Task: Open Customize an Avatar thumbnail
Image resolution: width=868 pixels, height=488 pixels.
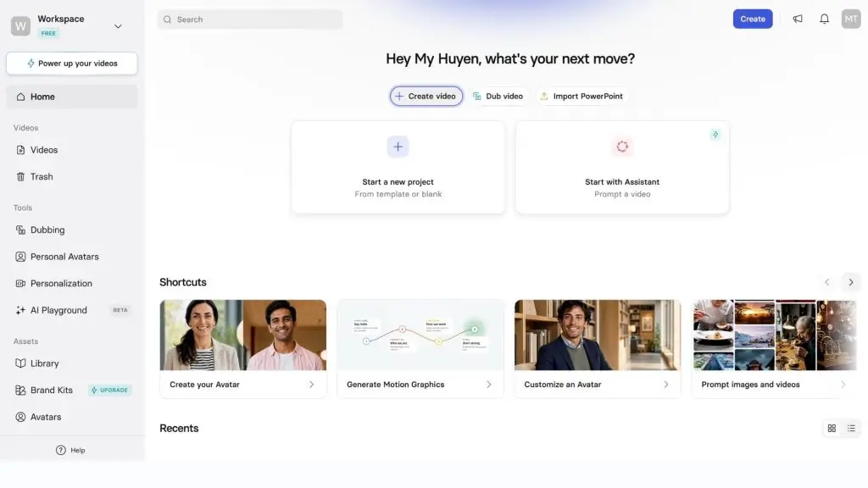Action: pyautogui.click(x=598, y=335)
